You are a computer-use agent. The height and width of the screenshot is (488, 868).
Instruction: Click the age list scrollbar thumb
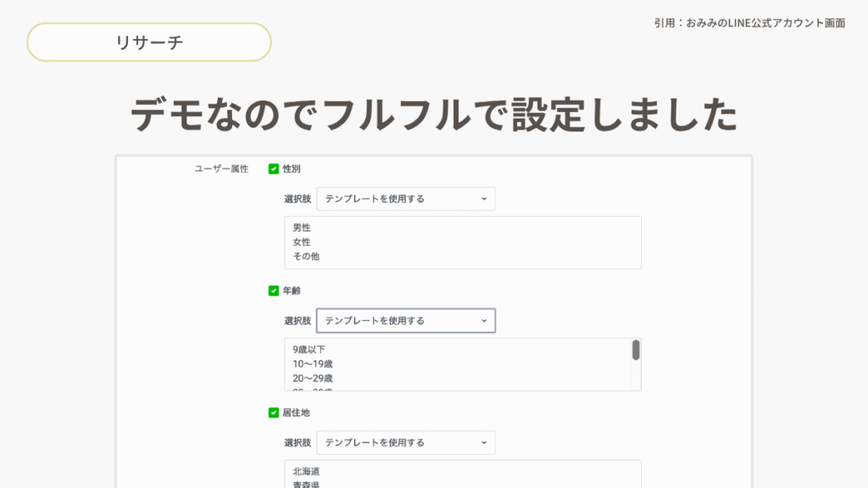[x=636, y=350]
